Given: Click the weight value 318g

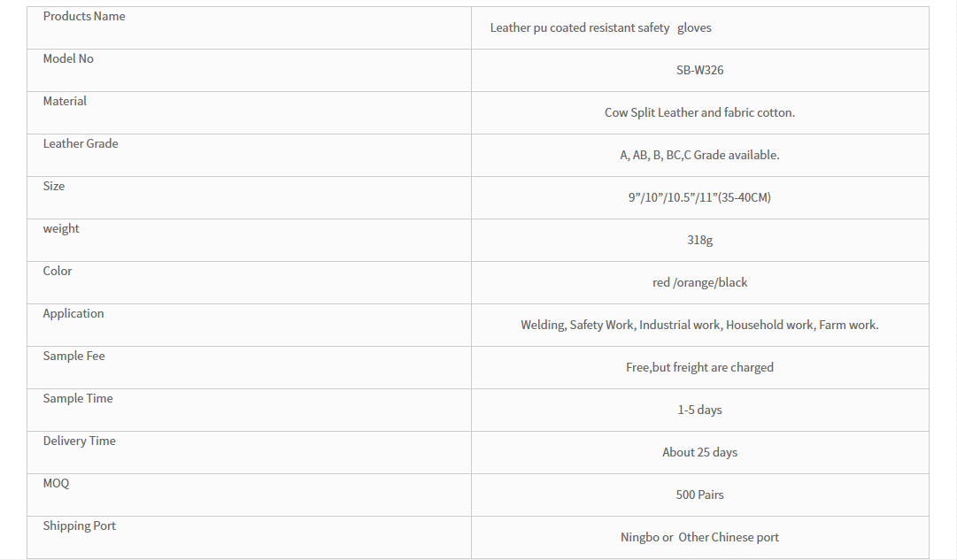Looking at the screenshot, I should pos(699,241).
